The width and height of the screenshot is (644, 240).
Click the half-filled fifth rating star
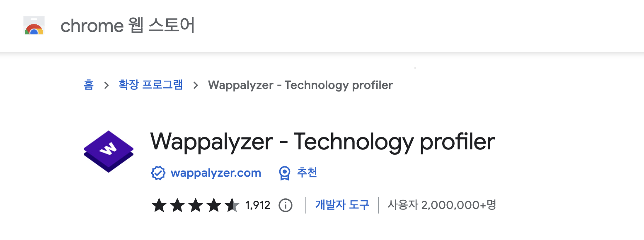(232, 205)
